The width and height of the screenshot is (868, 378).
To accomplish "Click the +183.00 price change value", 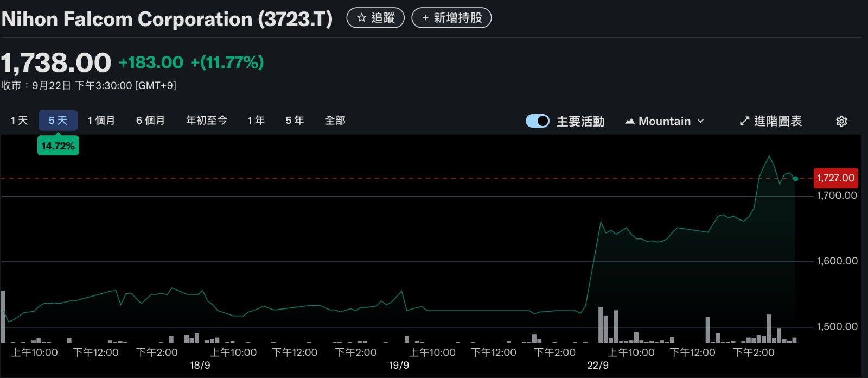I will 151,62.
